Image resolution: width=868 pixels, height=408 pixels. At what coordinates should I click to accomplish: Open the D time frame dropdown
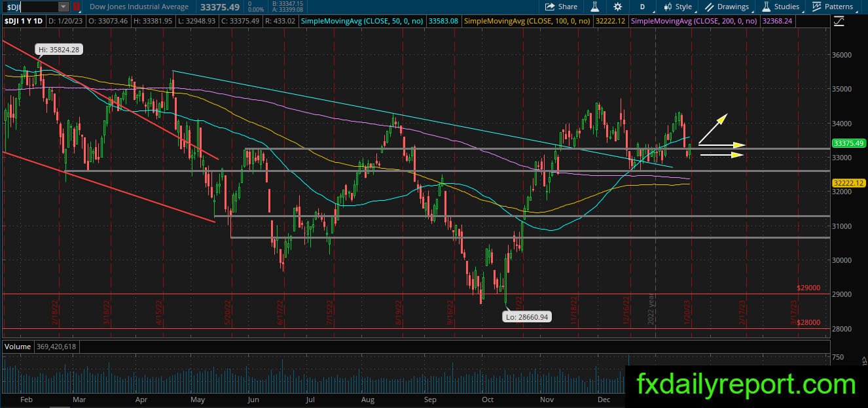click(642, 7)
